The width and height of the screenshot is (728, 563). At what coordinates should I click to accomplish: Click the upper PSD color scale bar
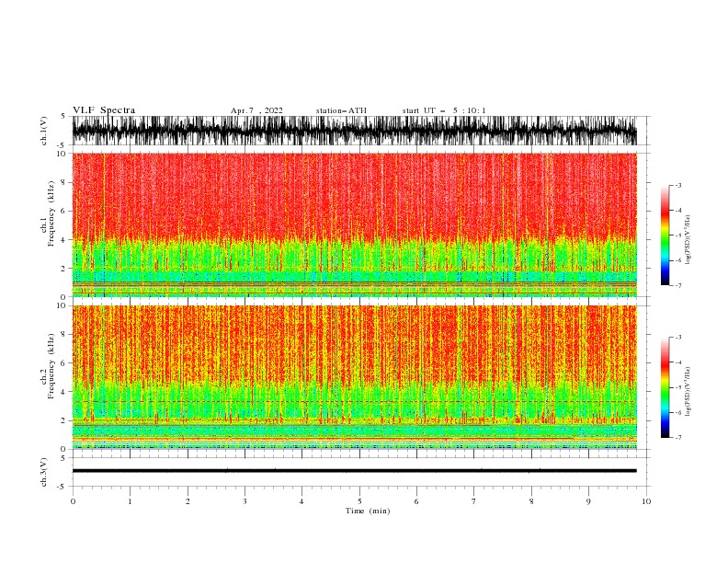(x=665, y=236)
